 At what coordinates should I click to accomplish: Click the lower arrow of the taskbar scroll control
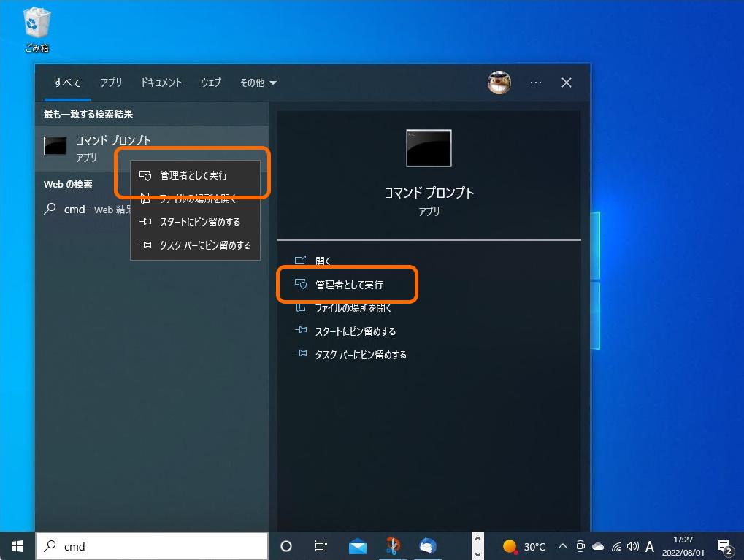coord(478,554)
